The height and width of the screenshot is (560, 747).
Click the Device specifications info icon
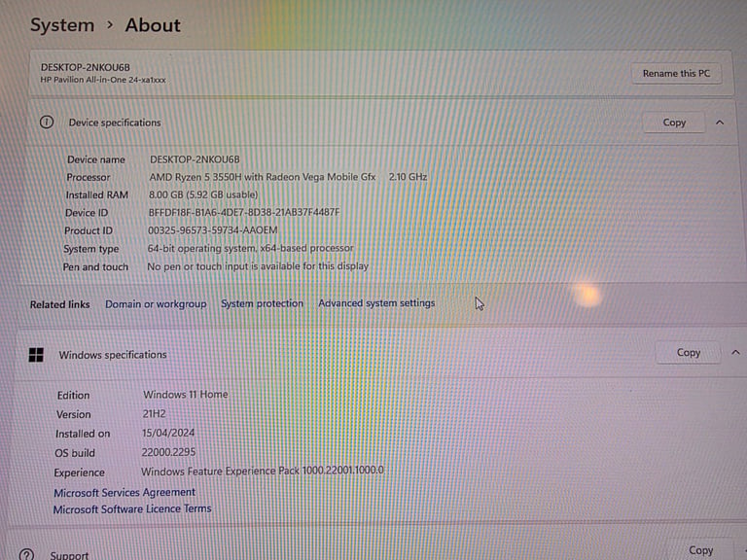tap(47, 122)
